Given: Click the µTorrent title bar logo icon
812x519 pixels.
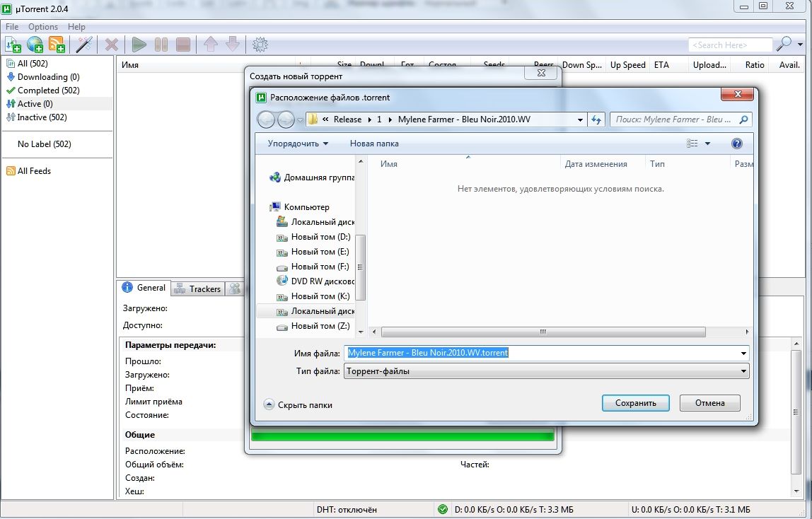Looking at the screenshot, I should (7, 8).
